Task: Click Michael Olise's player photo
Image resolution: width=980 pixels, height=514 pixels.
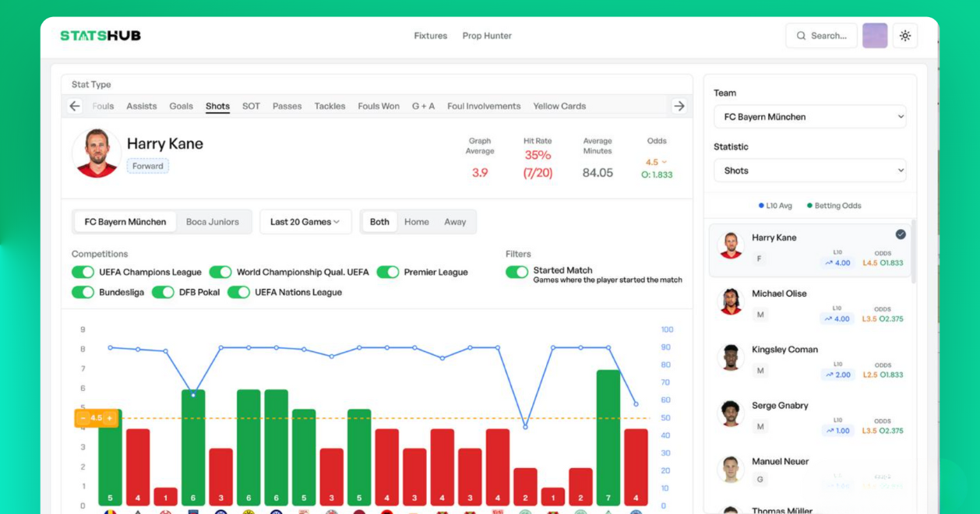Action: click(731, 301)
